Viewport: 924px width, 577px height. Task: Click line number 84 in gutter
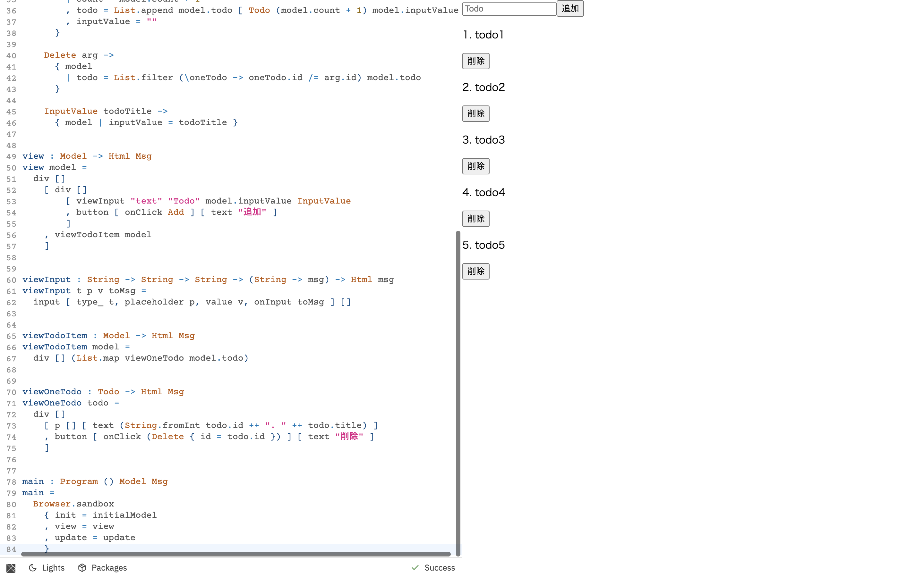(x=12, y=549)
